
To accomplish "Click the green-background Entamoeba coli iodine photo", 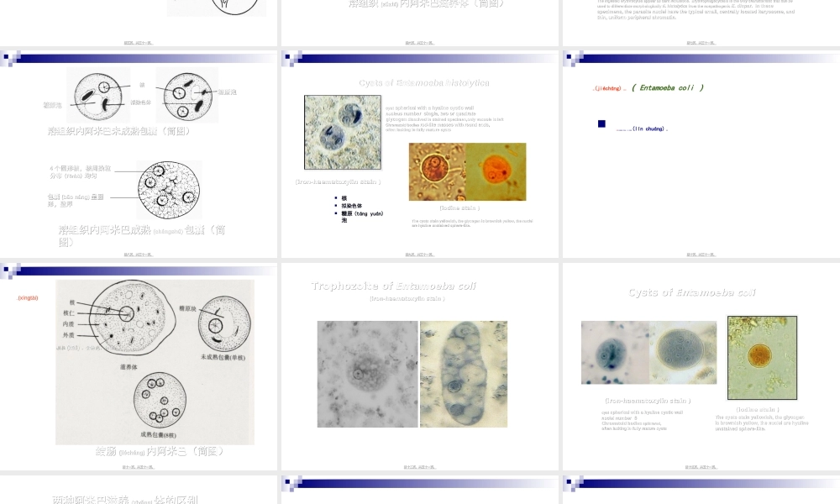I will (x=762, y=357).
